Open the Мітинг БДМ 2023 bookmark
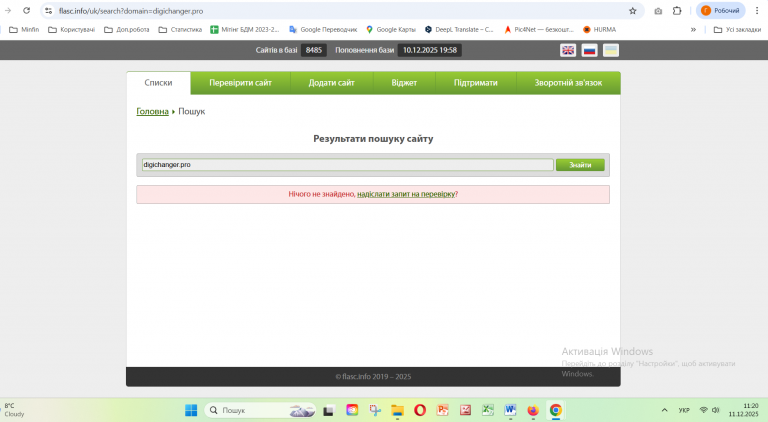The image size is (768, 422). pos(245,29)
